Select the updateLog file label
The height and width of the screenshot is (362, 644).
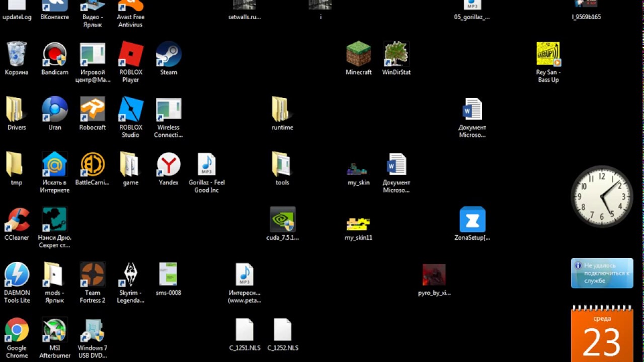(17, 17)
